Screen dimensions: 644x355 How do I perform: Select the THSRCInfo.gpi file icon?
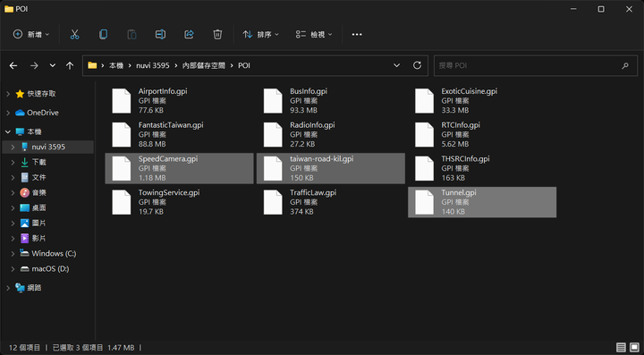click(x=425, y=168)
